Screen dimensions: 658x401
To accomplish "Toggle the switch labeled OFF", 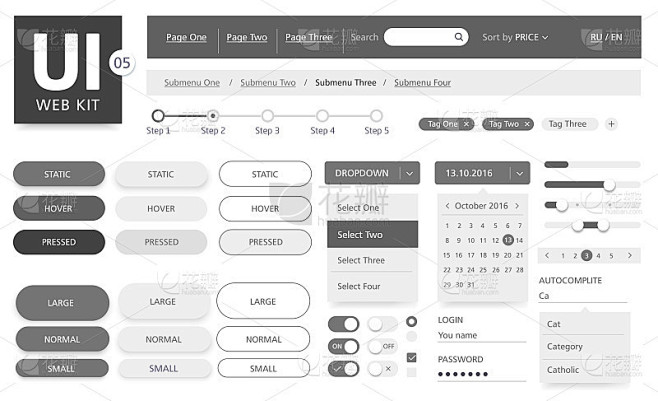I will [x=382, y=346].
